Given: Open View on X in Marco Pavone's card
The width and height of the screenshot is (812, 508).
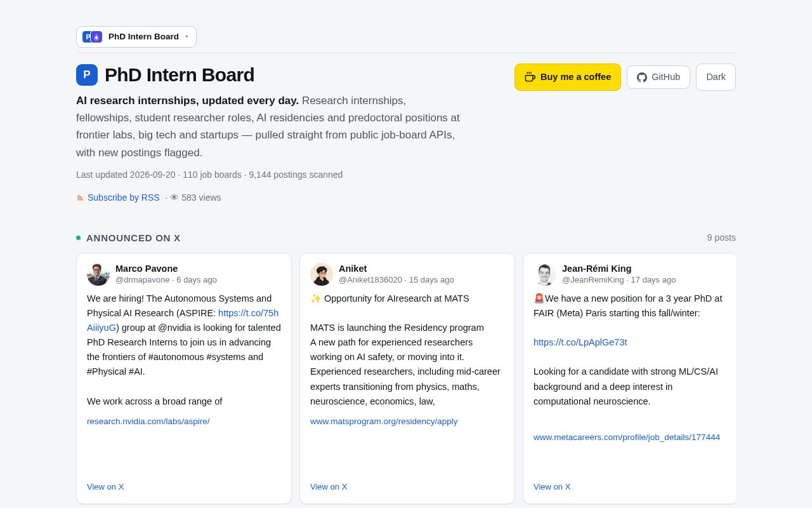Looking at the screenshot, I should point(105,486).
